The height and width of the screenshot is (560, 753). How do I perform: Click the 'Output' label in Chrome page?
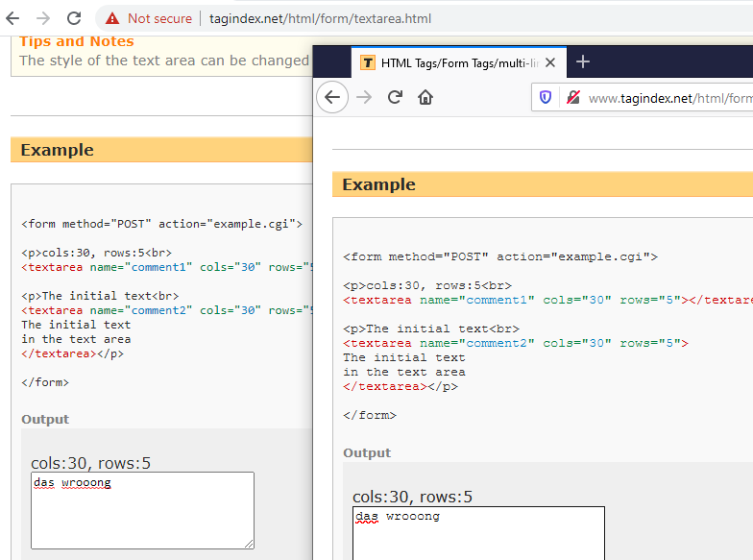pyautogui.click(x=45, y=419)
